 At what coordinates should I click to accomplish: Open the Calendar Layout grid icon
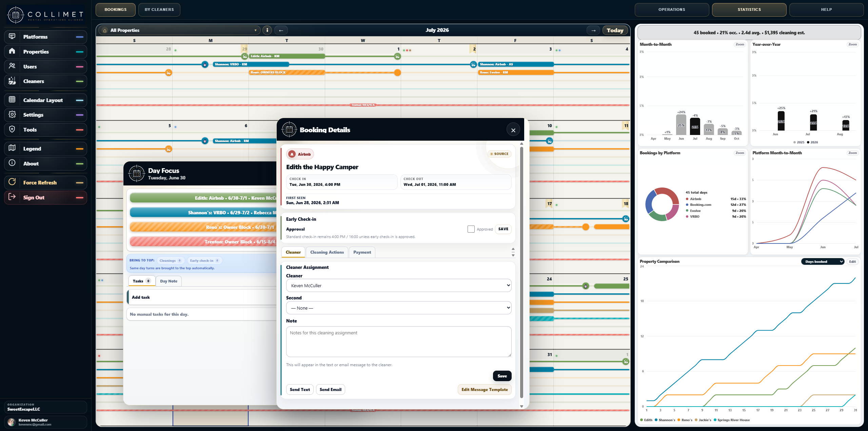point(12,100)
